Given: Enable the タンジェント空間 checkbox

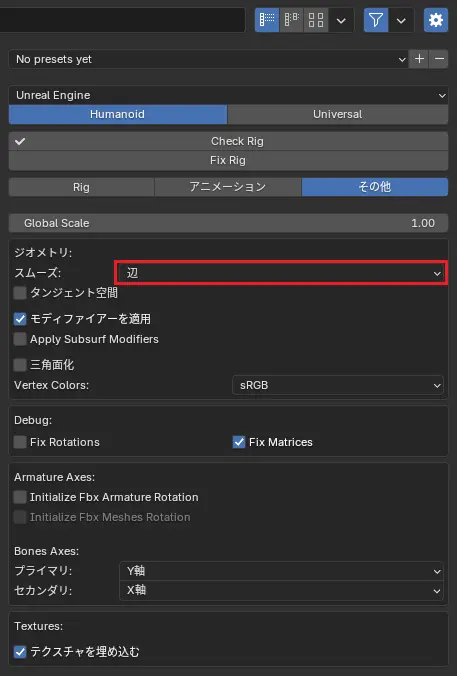Looking at the screenshot, I should click(20, 293).
